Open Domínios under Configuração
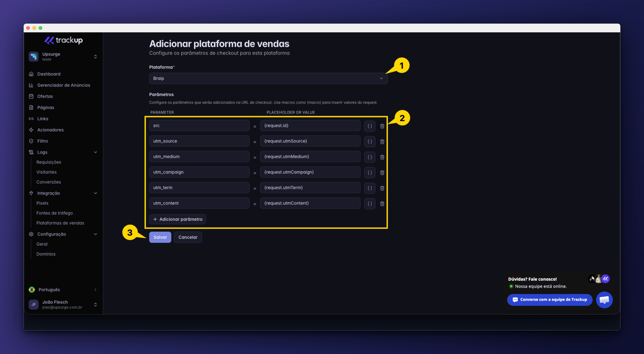 point(46,254)
